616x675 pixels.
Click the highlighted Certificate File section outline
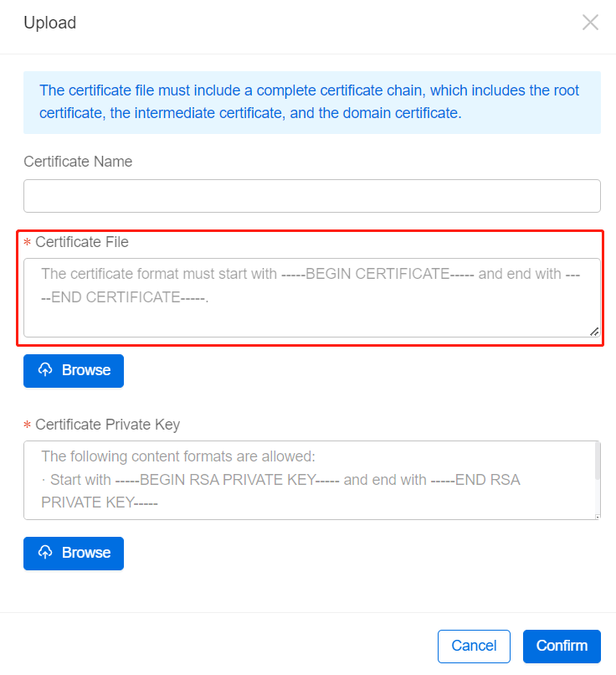[x=311, y=230]
